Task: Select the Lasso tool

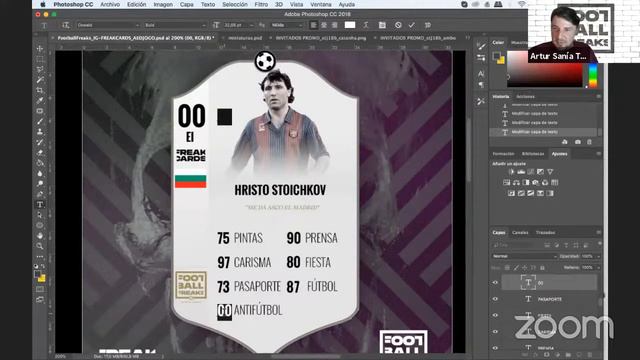Action: pyautogui.click(x=40, y=69)
